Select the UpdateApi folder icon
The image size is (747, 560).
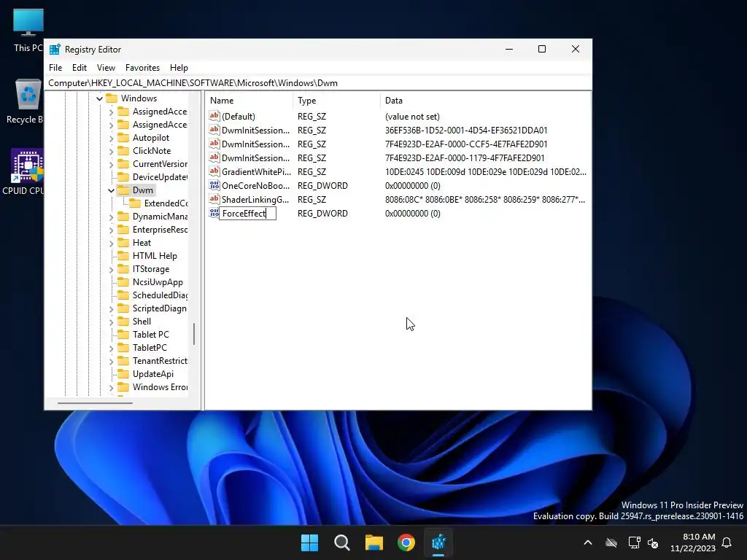tap(123, 374)
